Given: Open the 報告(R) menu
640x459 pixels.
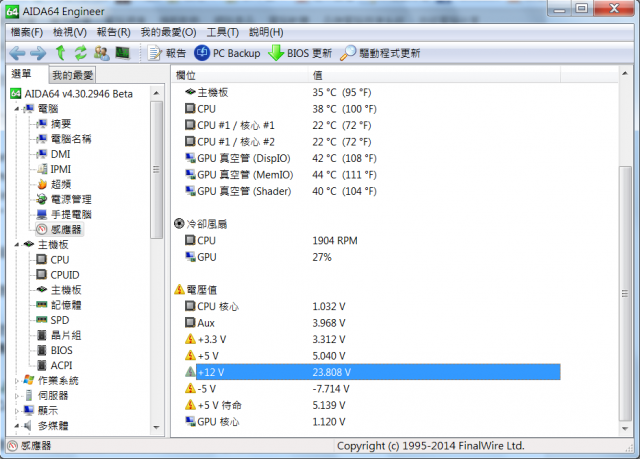Looking at the screenshot, I should click(x=113, y=32).
